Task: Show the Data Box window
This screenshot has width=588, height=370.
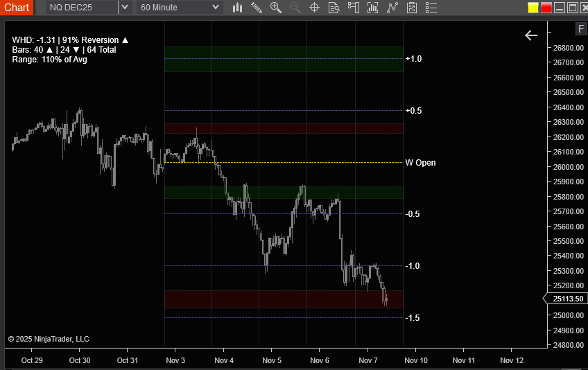Action: pos(334,8)
